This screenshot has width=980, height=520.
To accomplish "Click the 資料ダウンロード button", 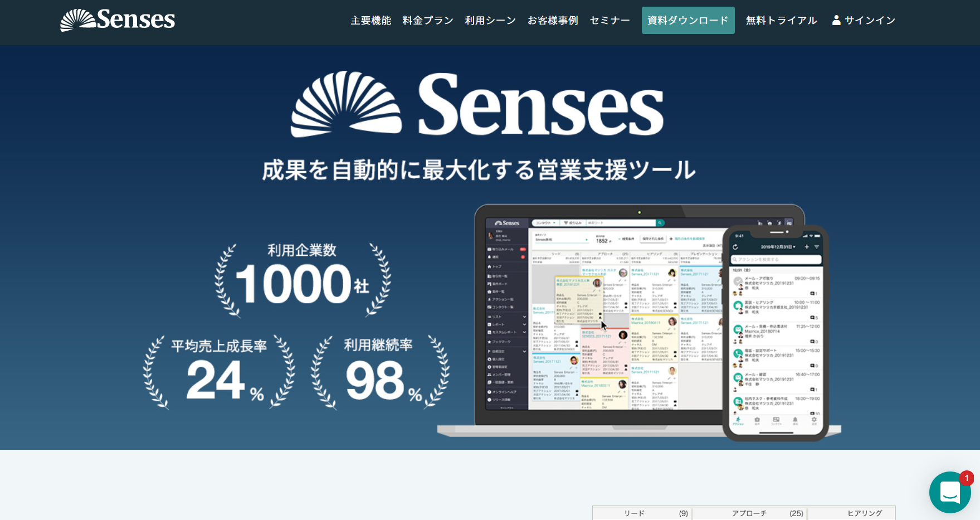I will pyautogui.click(x=688, y=21).
